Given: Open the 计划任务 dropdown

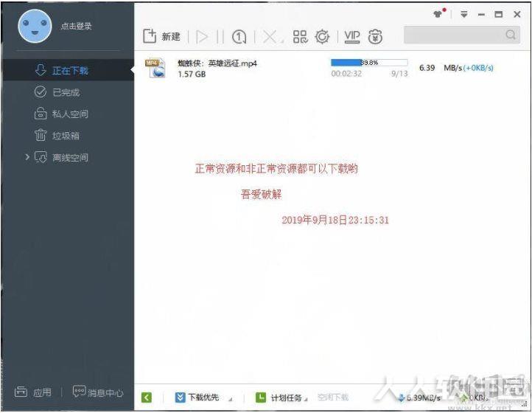Looking at the screenshot, I should click(281, 398).
